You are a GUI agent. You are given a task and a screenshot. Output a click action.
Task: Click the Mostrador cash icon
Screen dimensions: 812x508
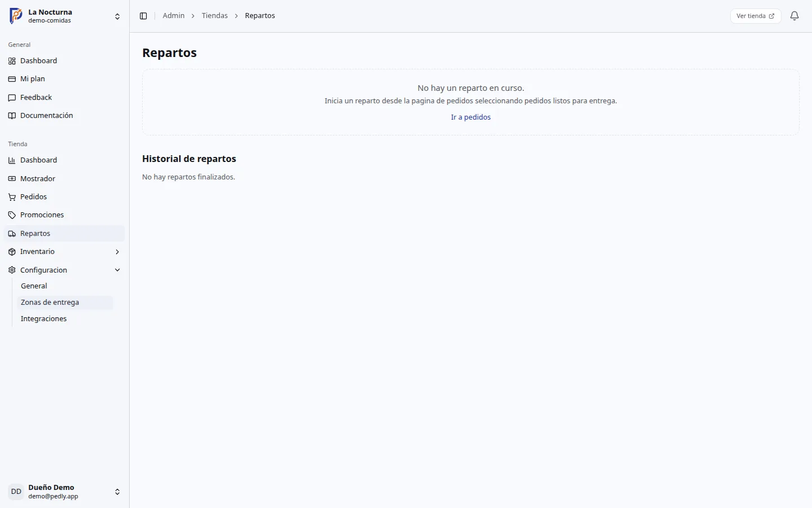(x=12, y=179)
